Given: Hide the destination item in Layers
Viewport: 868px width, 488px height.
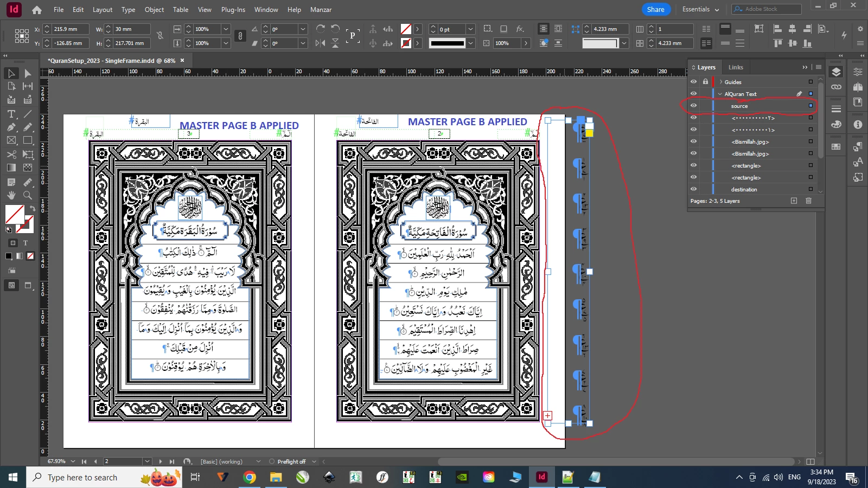Looking at the screenshot, I should point(693,189).
